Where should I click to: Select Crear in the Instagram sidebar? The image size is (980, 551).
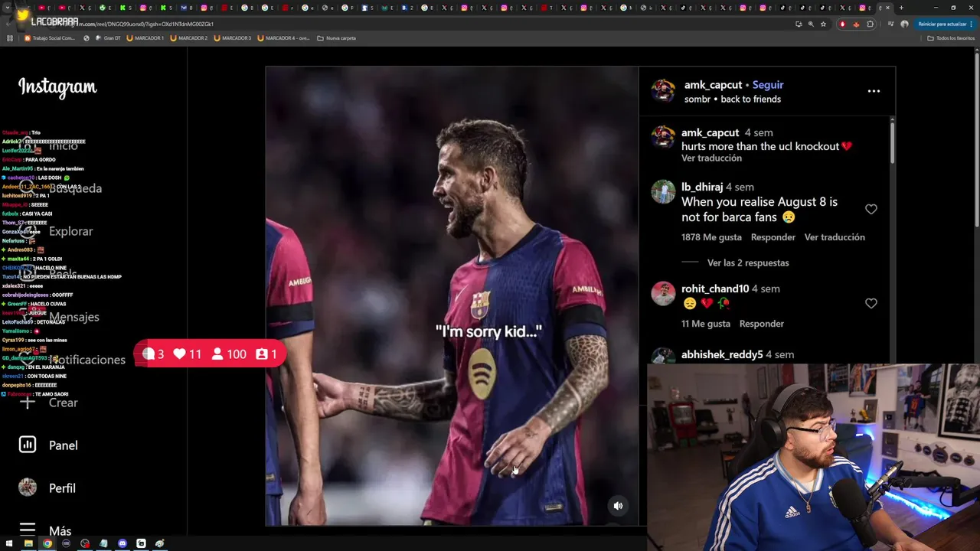coord(63,403)
